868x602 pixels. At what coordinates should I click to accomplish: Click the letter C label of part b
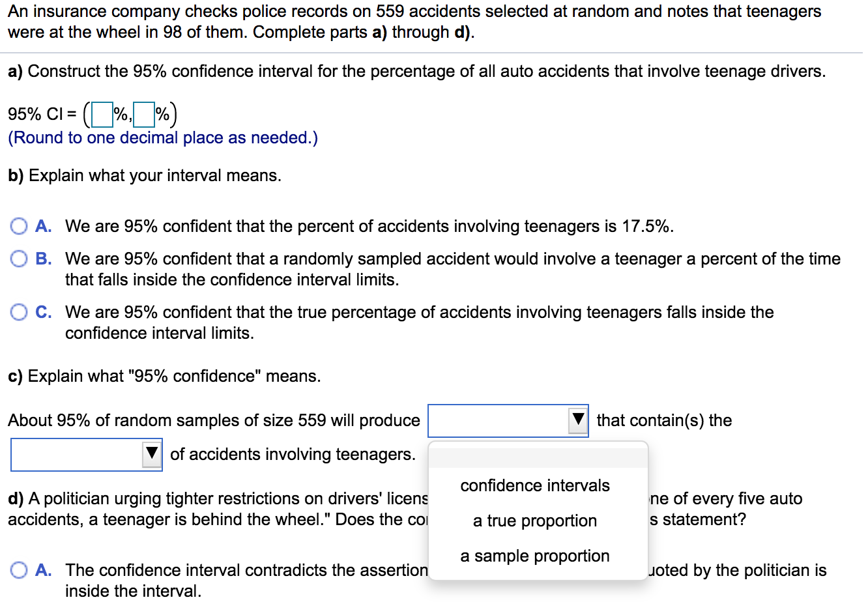click(43, 313)
